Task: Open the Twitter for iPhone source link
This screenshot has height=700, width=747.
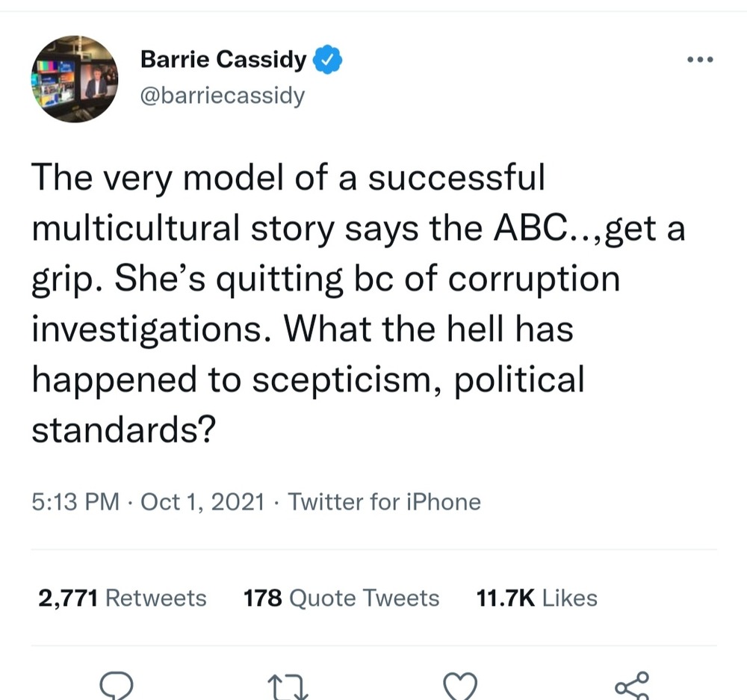Action: pos(384,501)
